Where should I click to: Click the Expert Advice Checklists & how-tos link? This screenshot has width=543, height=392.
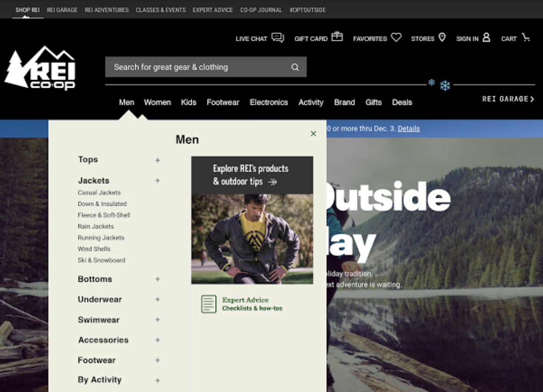(252, 304)
